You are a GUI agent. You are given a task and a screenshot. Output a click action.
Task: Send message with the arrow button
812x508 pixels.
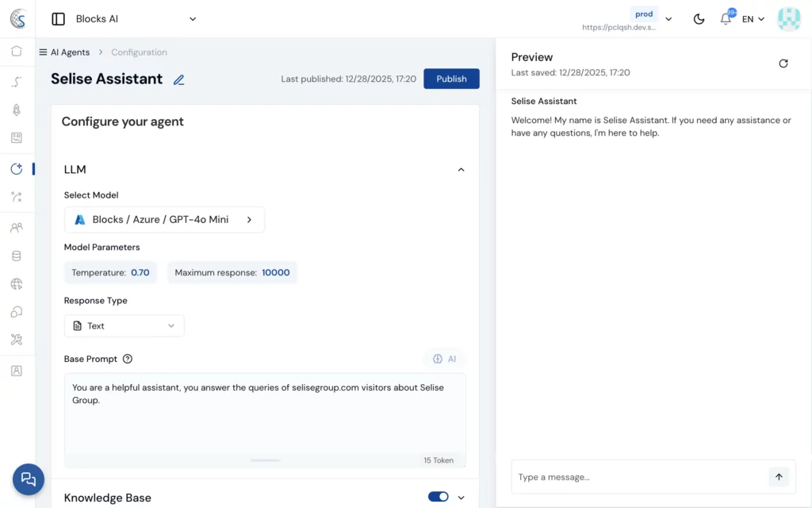779,477
